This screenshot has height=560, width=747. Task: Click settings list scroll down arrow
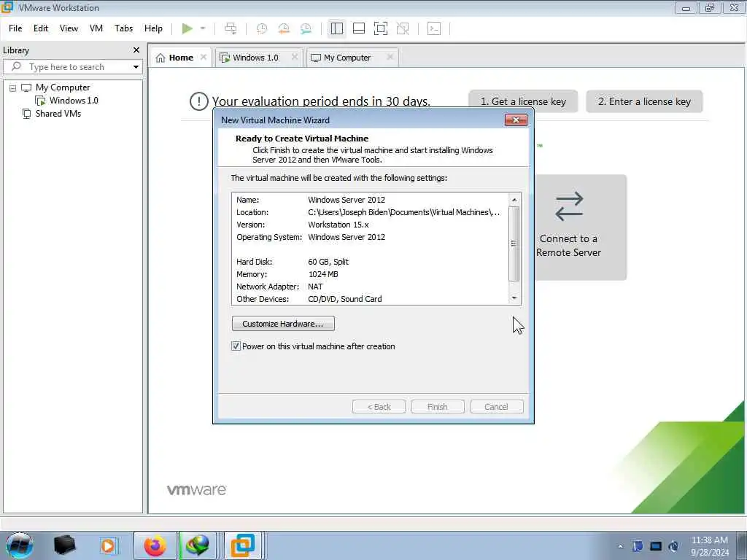click(x=514, y=297)
